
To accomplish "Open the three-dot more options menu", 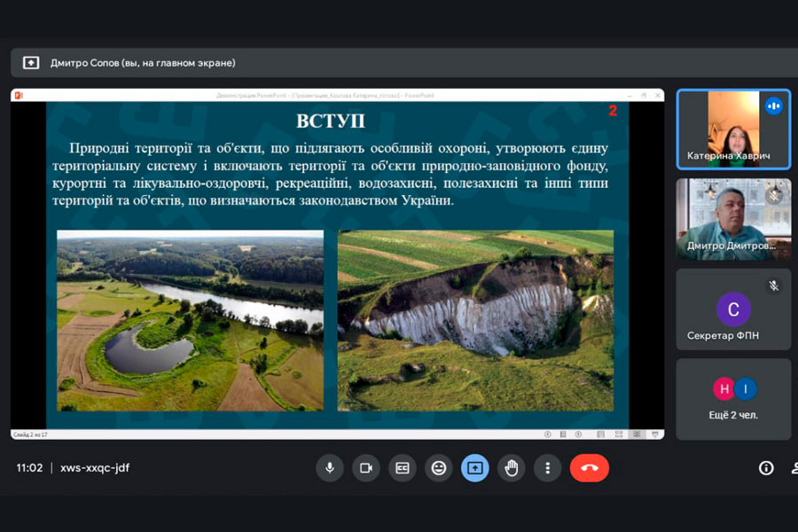I will pos(548,468).
